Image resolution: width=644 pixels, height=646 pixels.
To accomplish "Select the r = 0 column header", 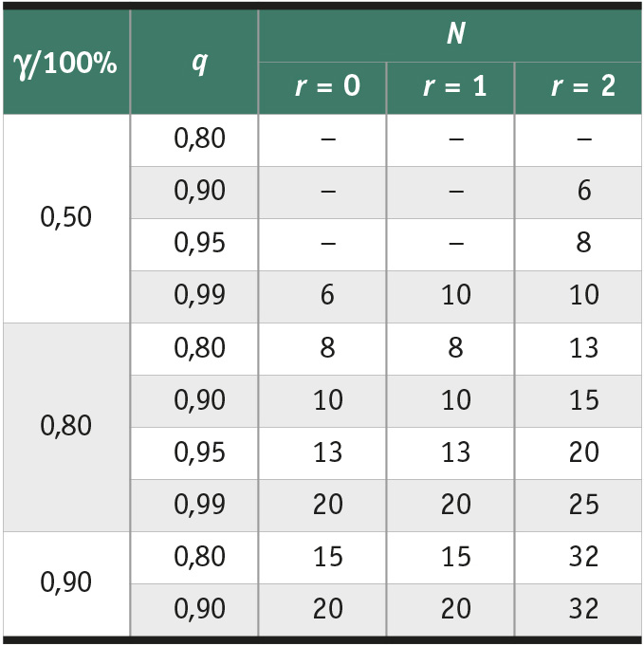I will click(322, 88).
